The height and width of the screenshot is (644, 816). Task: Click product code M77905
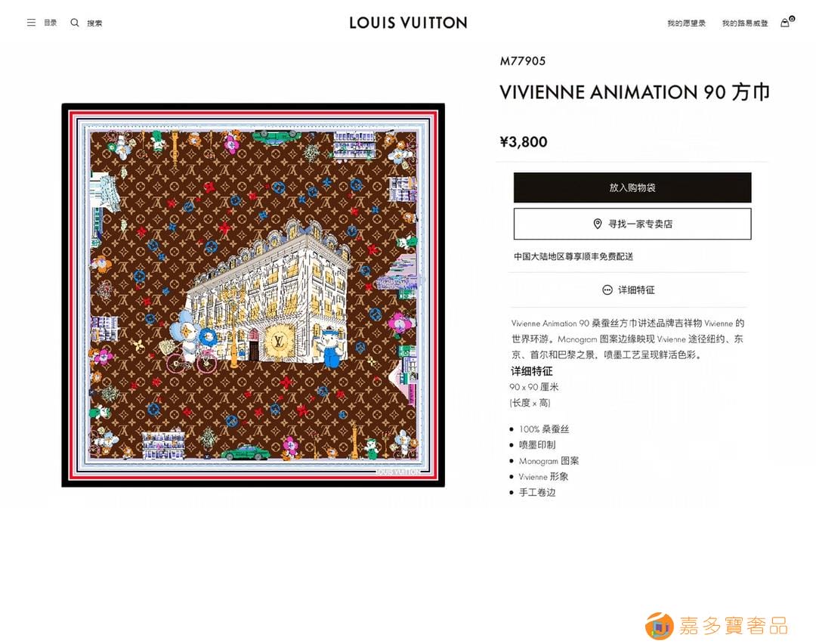point(523,61)
